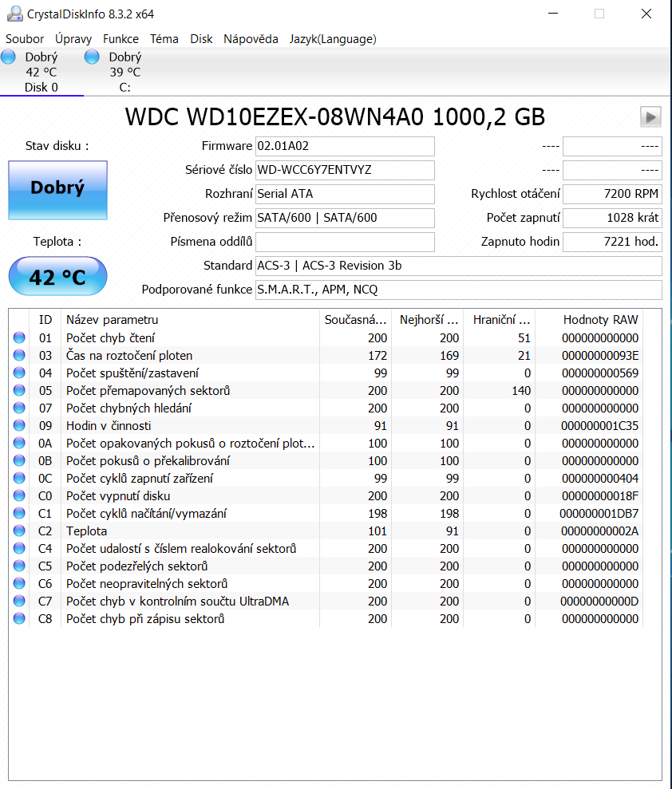Click status orb of attribute C7 row
The width and height of the screenshot is (672, 789).
pos(19,602)
